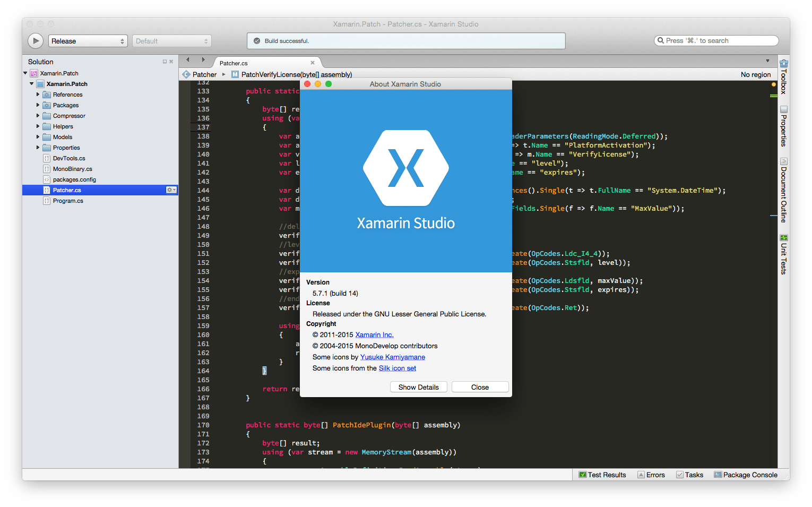Screen dimensions: 812x507
Task: Navigate forward with right arrow
Action: point(203,60)
